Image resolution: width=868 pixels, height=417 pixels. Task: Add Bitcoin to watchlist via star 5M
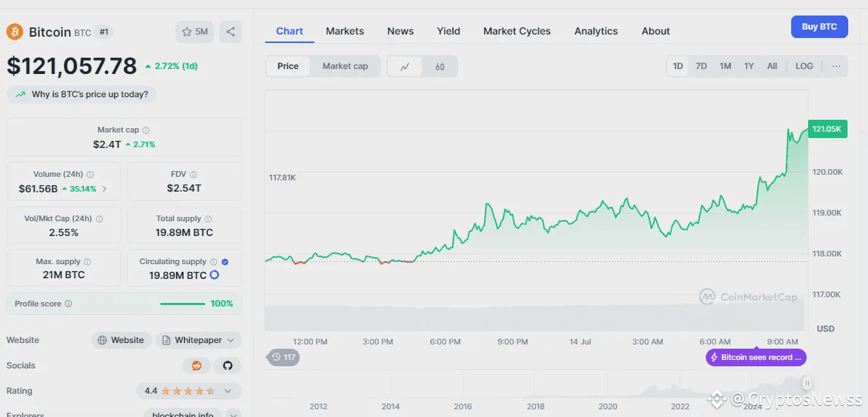[x=195, y=32]
